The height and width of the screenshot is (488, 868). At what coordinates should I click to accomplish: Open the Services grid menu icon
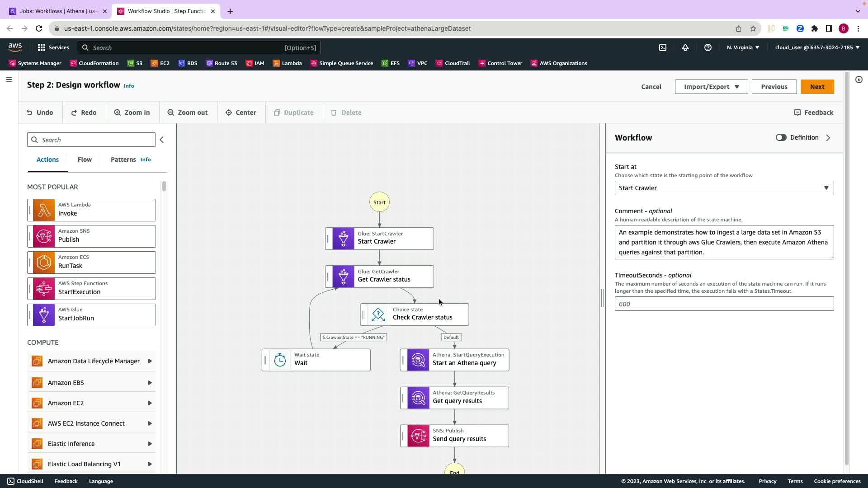(x=42, y=47)
